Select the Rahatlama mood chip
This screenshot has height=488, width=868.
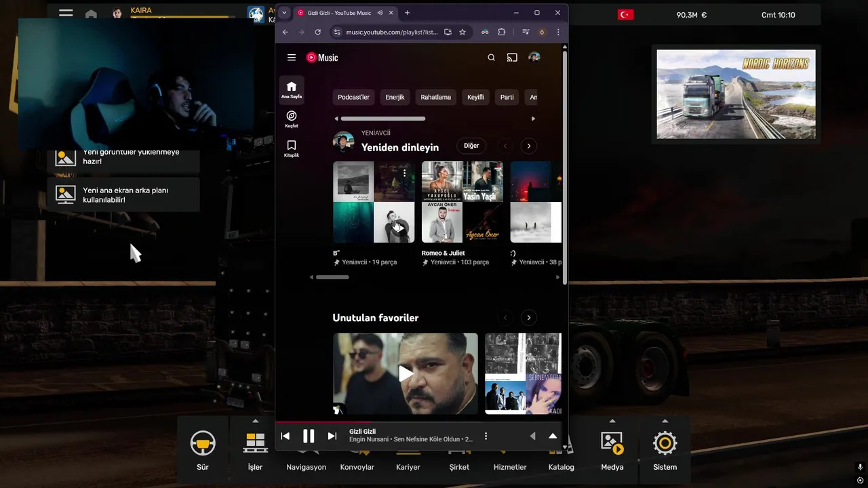[435, 97]
